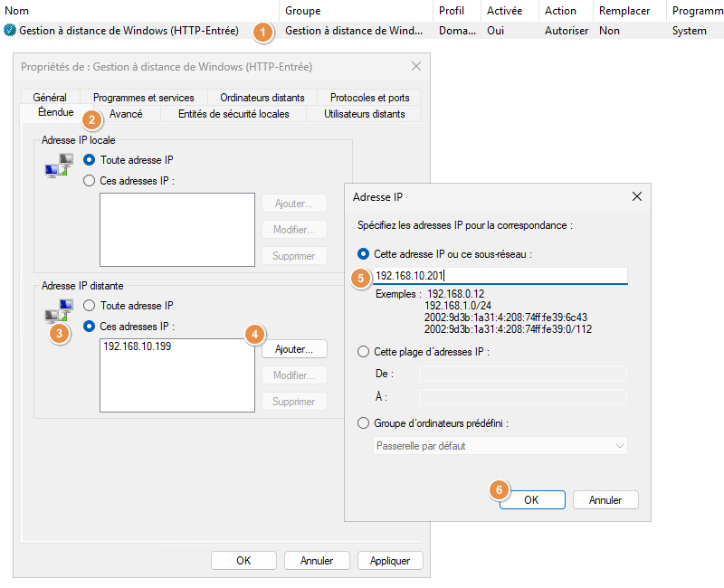The image size is (724, 588).
Task: Click Ajouter for remote IP addresses
Action: click(x=294, y=349)
